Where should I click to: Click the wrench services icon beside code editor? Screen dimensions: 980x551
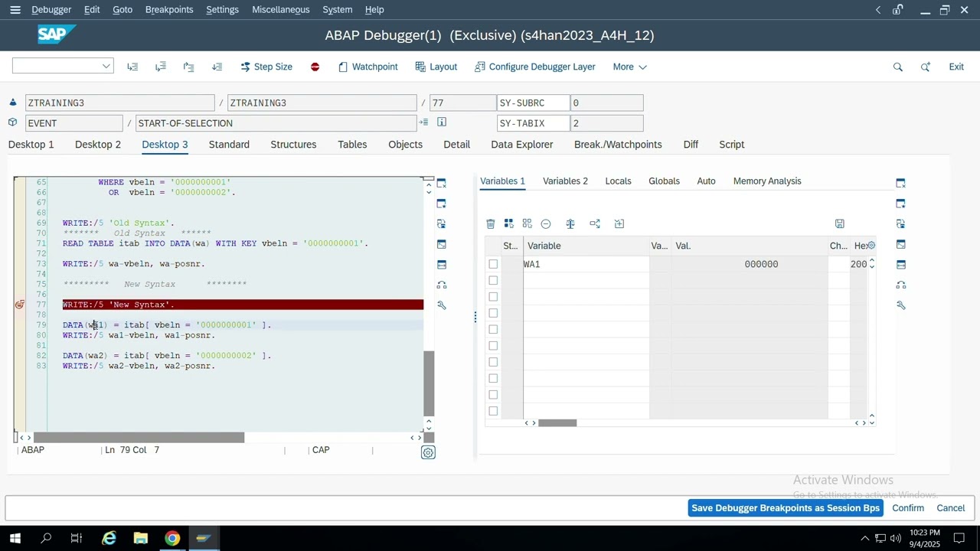coord(441,305)
